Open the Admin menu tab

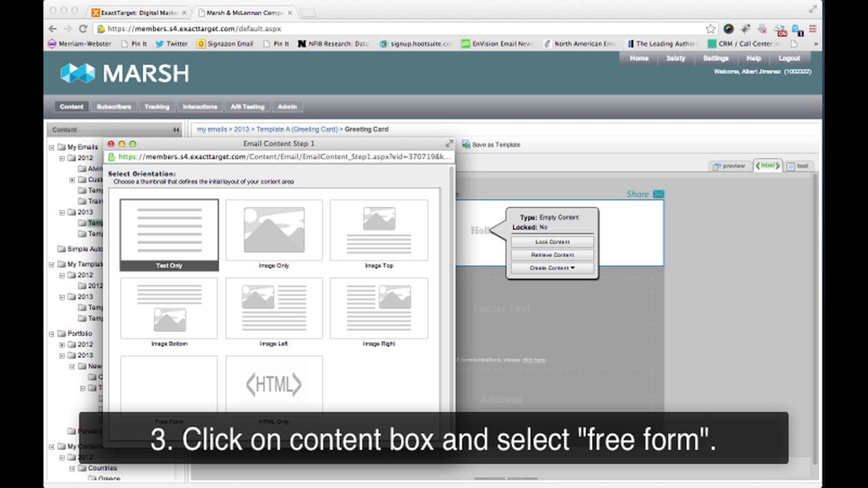pos(288,106)
